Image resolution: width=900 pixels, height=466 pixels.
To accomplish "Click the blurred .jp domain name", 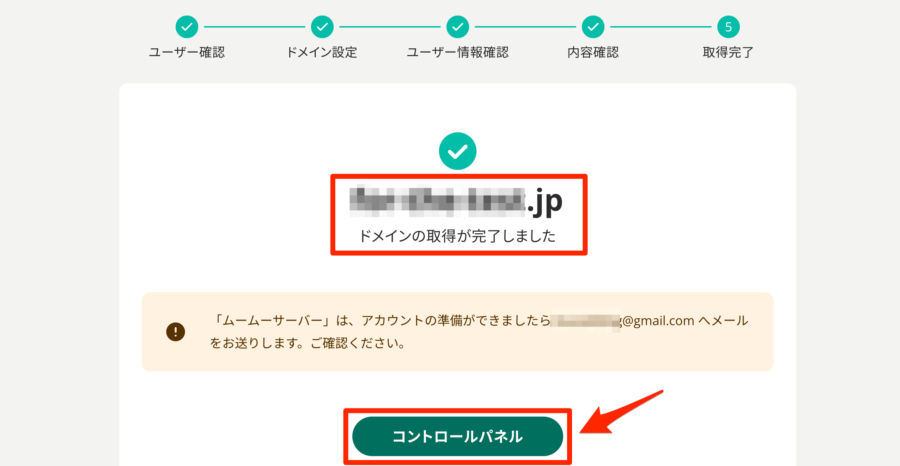I will (x=456, y=203).
